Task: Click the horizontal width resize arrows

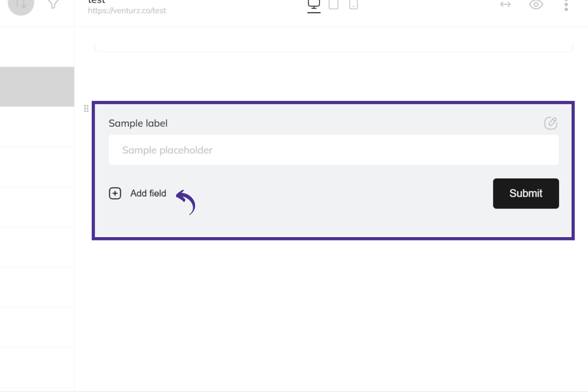Action: click(505, 5)
